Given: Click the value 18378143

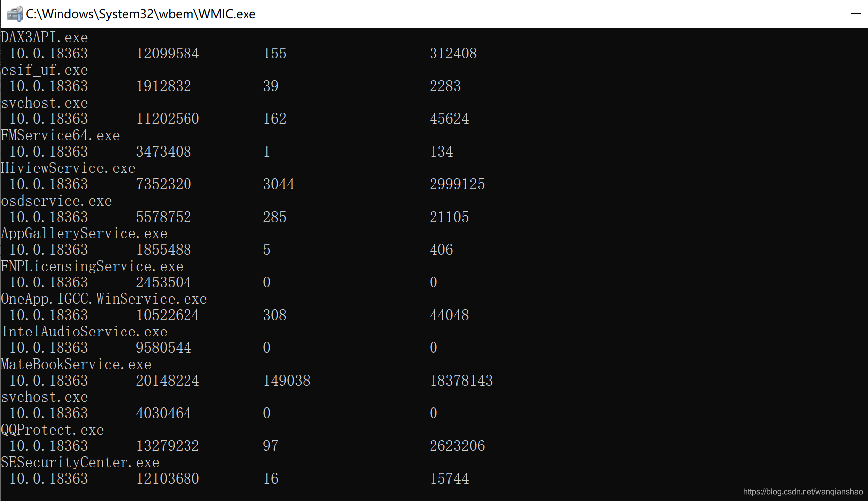Looking at the screenshot, I should [x=461, y=381].
